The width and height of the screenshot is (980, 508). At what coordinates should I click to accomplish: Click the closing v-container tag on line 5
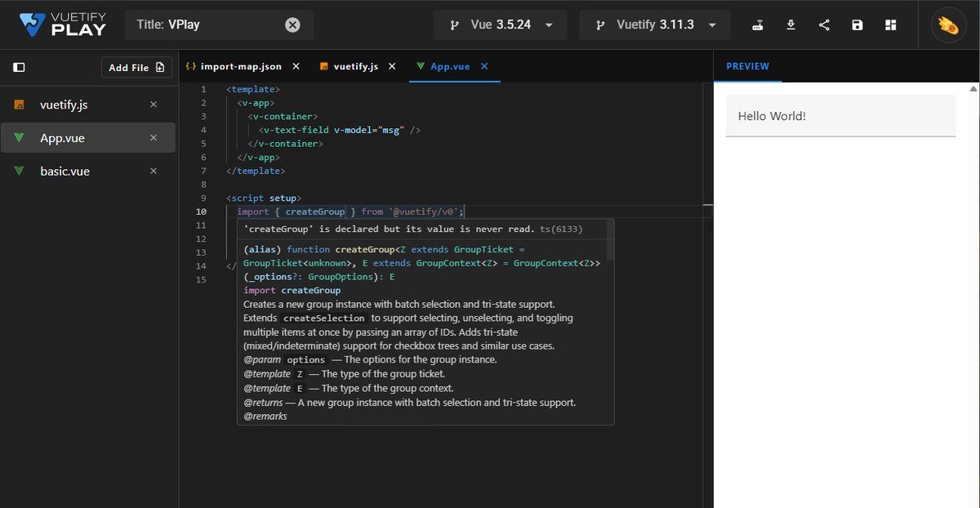click(x=286, y=143)
